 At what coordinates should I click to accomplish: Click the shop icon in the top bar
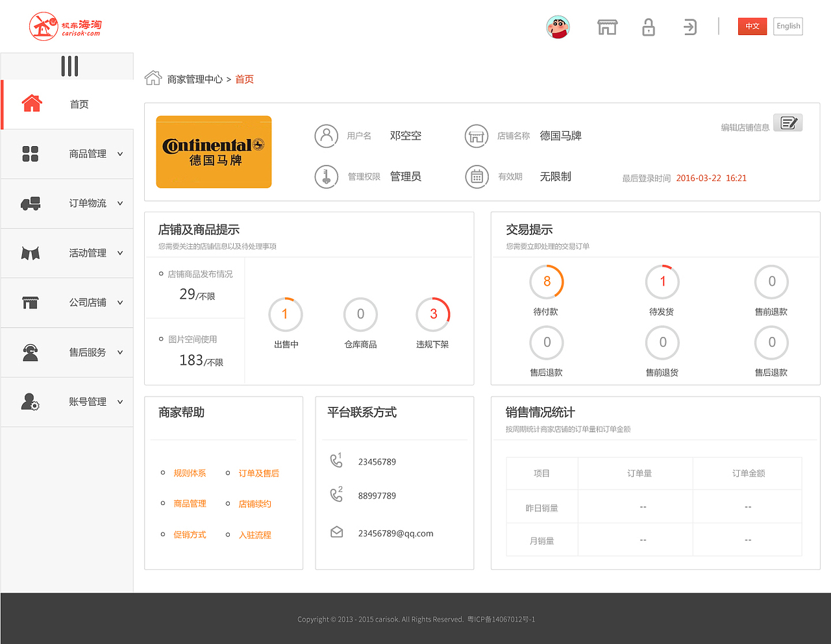point(607,27)
